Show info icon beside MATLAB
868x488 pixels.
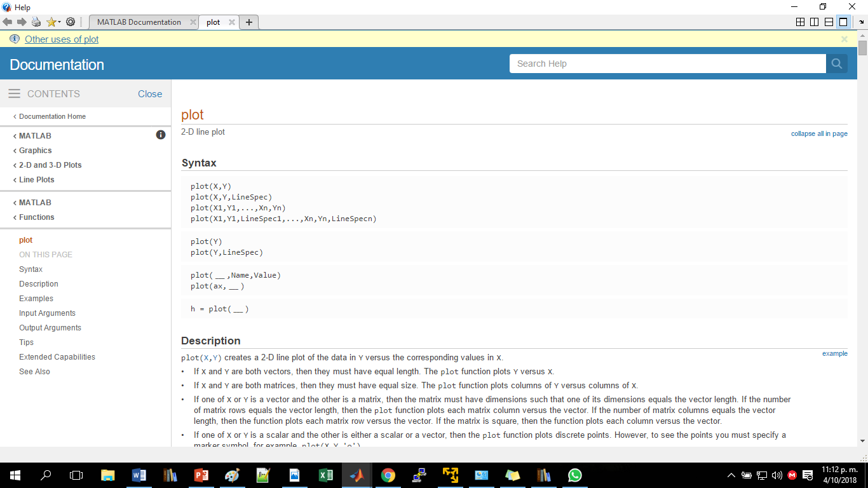point(161,135)
